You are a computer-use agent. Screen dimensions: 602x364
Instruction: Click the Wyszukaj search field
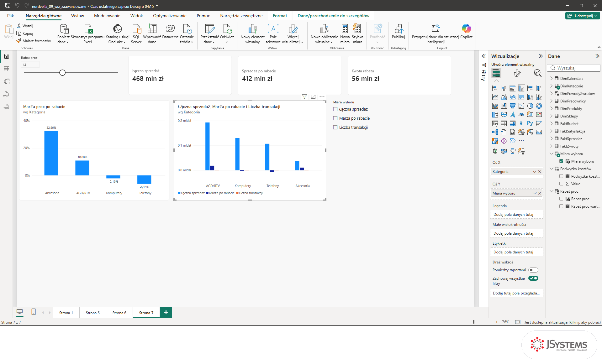[x=574, y=68]
